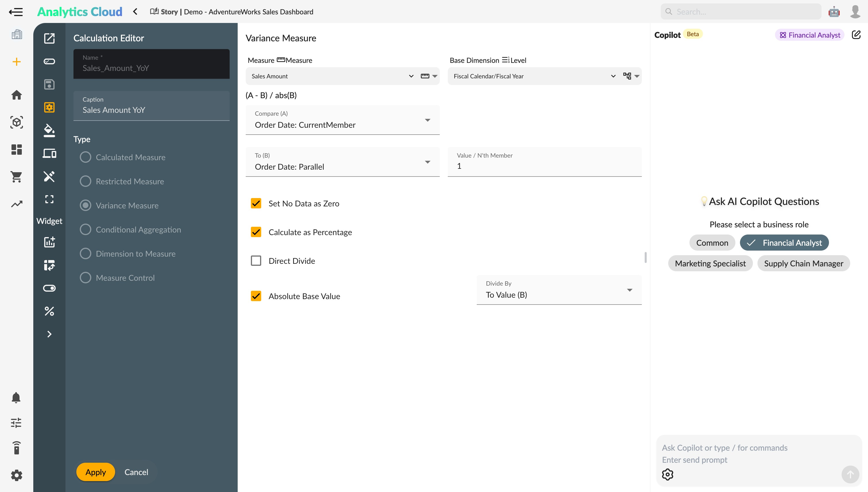868x492 pixels.
Task: Select the paint bucket style icon
Action: point(49,130)
